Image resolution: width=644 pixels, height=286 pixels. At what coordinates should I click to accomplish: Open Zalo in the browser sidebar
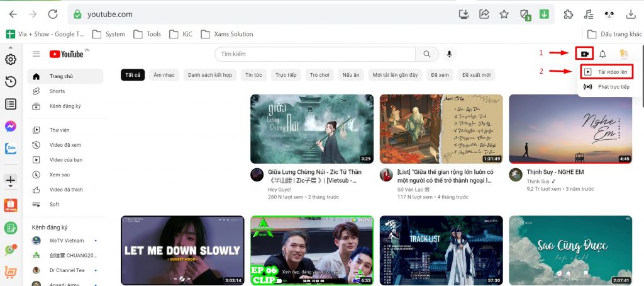[x=11, y=149]
